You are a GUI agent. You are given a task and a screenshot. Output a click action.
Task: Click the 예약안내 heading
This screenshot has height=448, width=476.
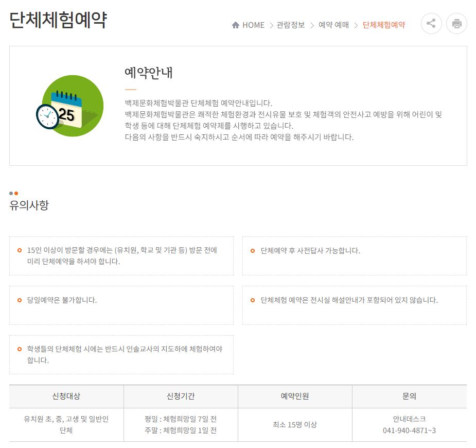point(149,73)
